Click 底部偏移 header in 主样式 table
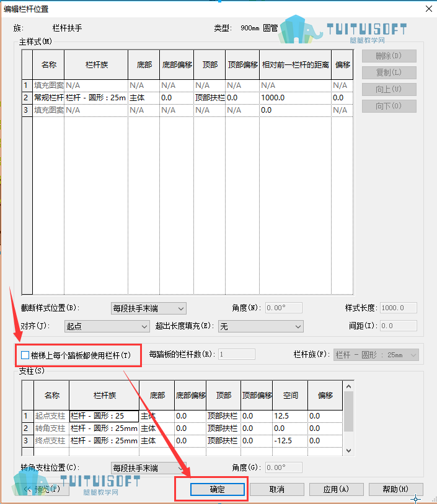The height and width of the screenshot is (504, 437). 177,65
